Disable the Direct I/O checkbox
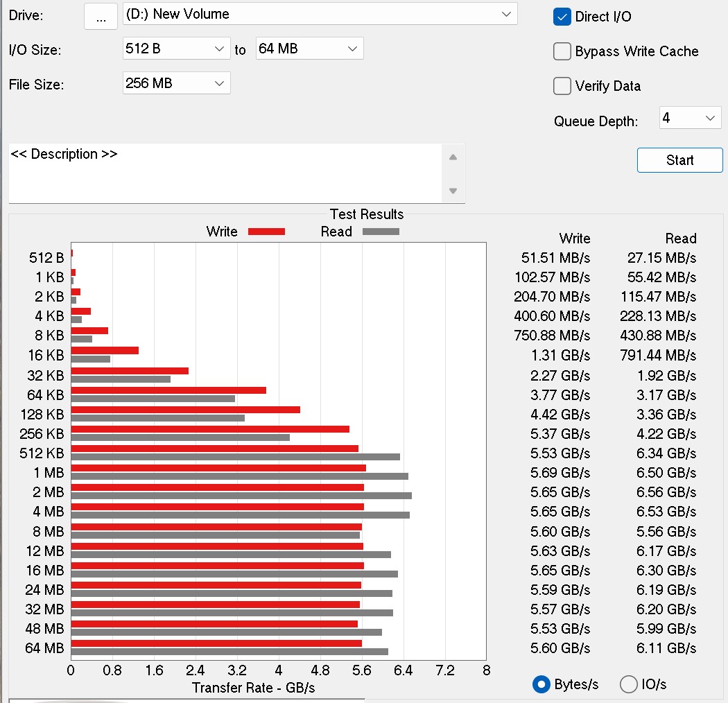This screenshot has height=703, width=728. (562, 17)
